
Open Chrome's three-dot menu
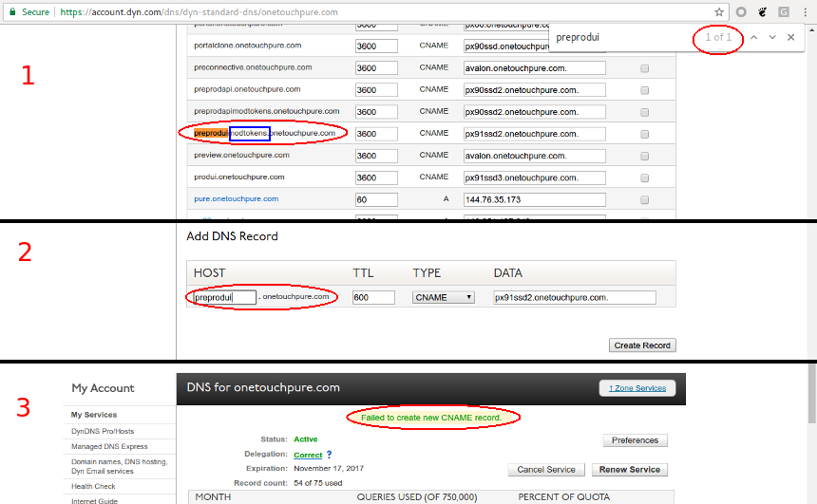click(805, 12)
